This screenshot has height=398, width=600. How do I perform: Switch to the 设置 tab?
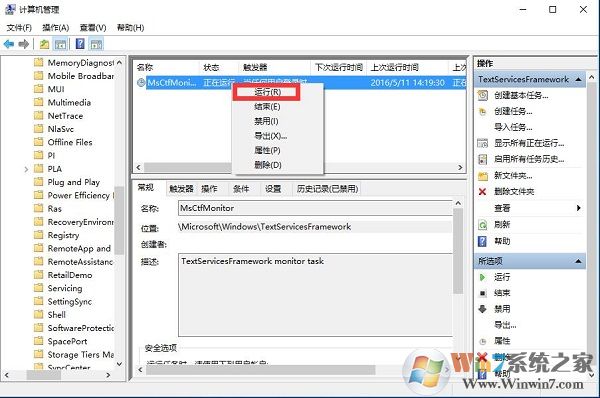(x=273, y=189)
